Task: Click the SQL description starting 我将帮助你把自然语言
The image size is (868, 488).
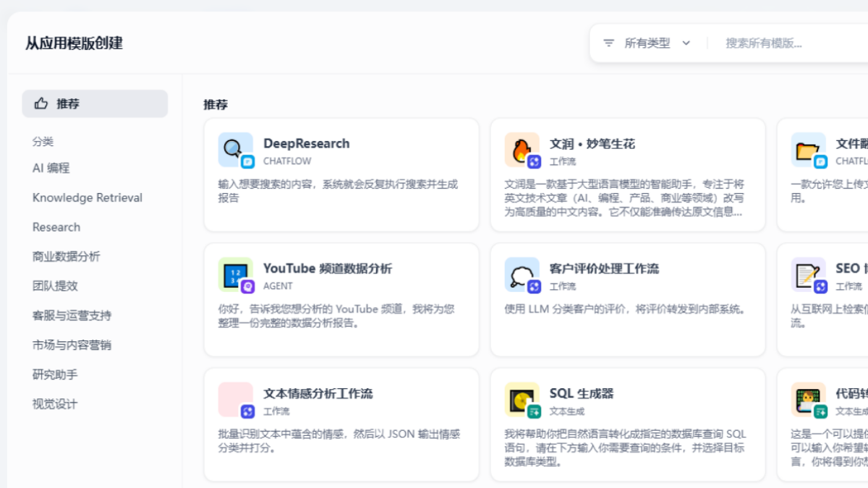Action: 625,448
